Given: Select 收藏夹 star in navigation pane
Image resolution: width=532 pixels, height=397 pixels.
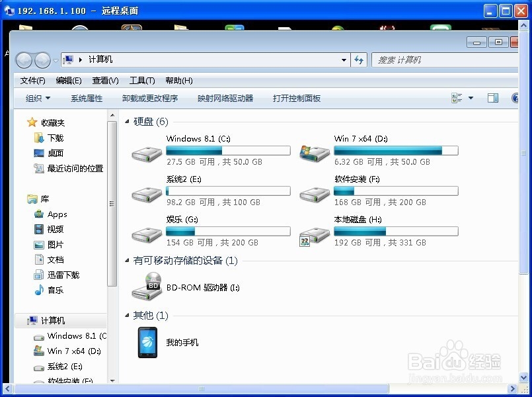Looking at the screenshot, I should click(x=32, y=122).
